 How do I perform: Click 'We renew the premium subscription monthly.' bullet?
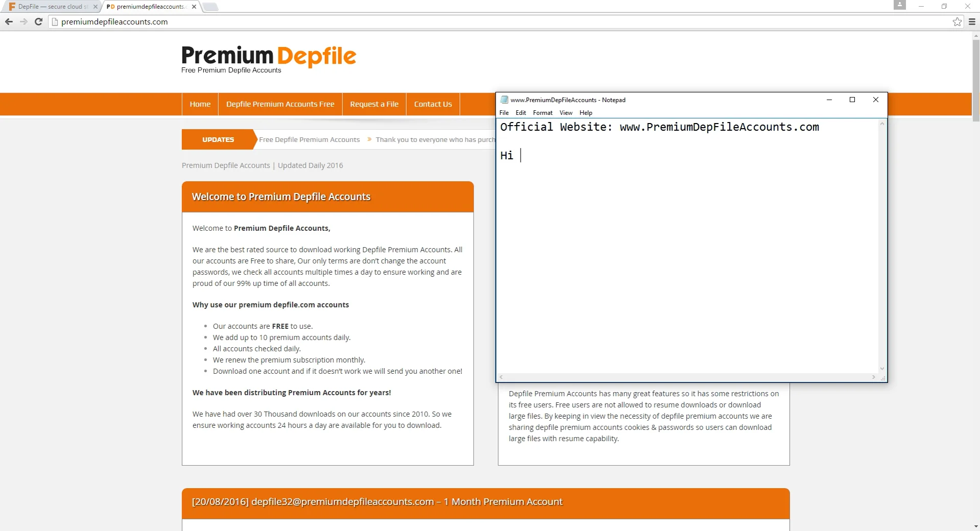click(x=289, y=360)
